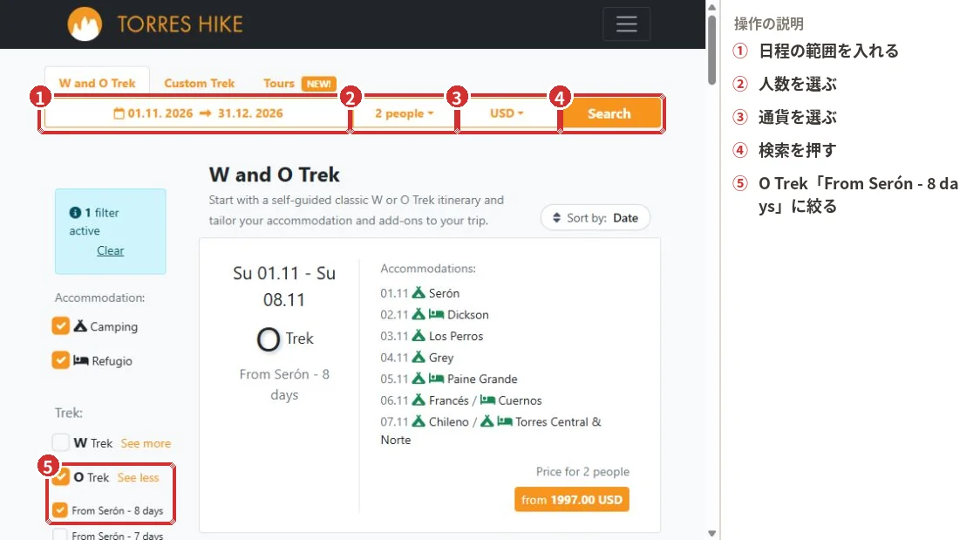
Task: Click the tent icon next to Serón
Action: coord(419,292)
